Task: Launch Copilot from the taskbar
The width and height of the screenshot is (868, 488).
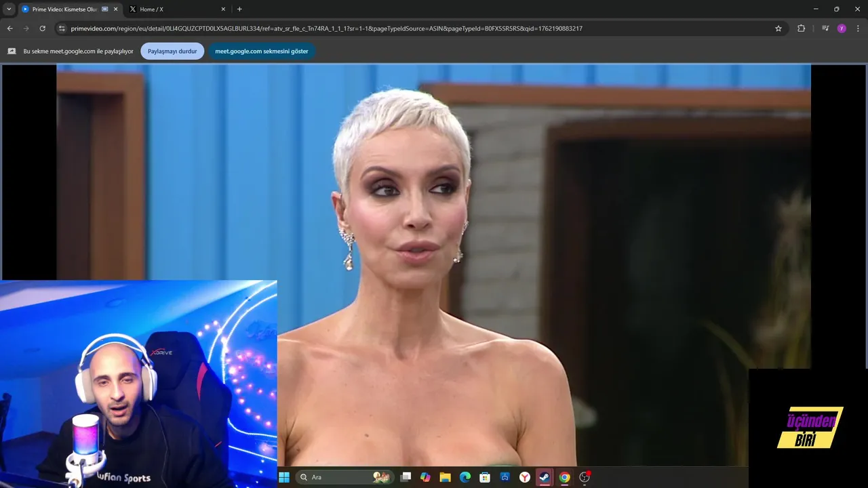Action: click(x=425, y=477)
